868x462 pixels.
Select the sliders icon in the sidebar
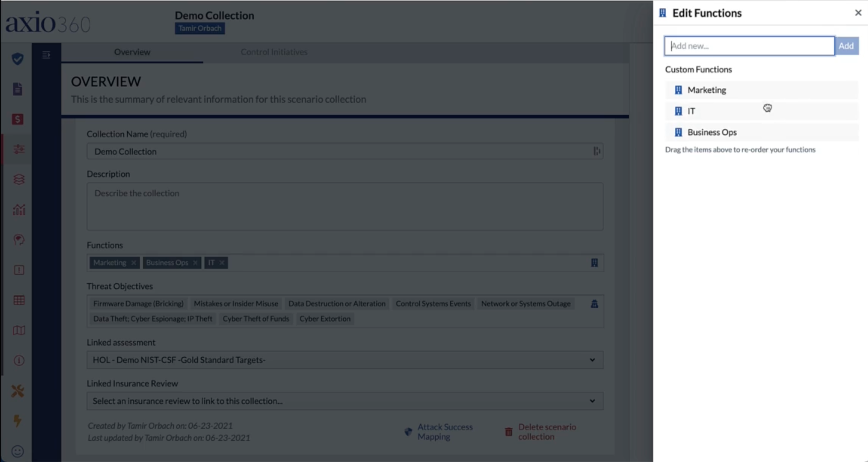pyautogui.click(x=19, y=149)
